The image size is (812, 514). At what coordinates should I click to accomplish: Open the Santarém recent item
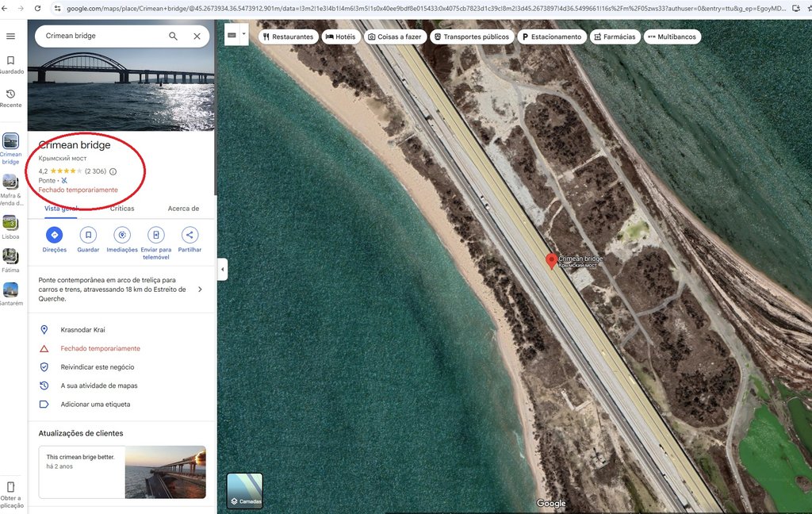[x=11, y=293]
